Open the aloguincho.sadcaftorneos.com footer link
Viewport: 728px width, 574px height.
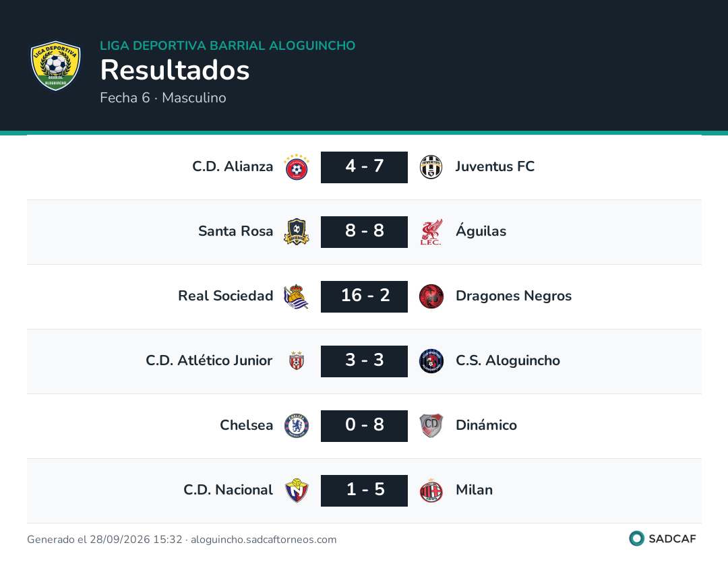pyautogui.click(x=264, y=540)
